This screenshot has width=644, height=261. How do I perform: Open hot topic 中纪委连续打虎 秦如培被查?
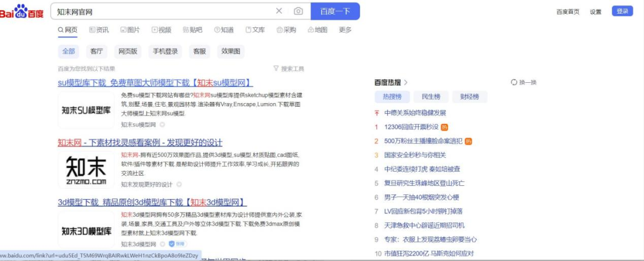click(x=422, y=169)
